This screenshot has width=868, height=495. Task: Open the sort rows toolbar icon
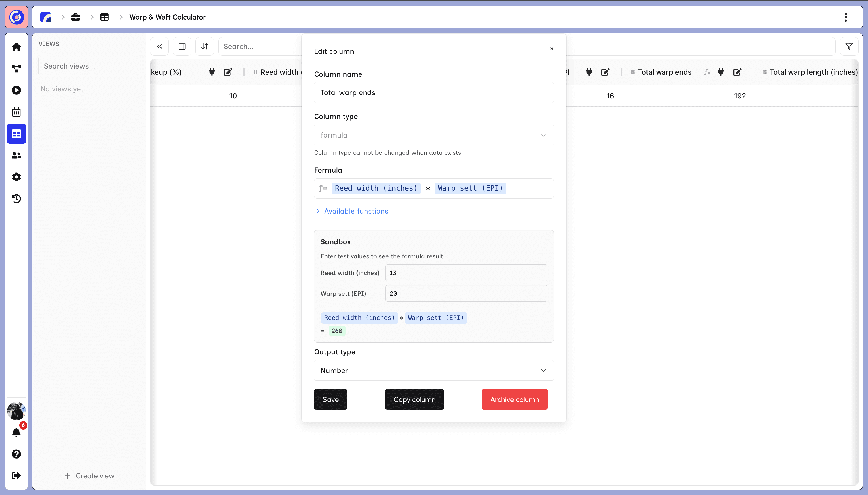(x=205, y=46)
